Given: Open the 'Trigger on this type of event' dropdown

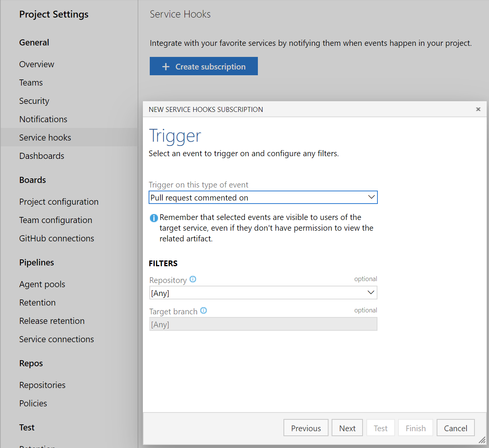Looking at the screenshot, I should 263,197.
